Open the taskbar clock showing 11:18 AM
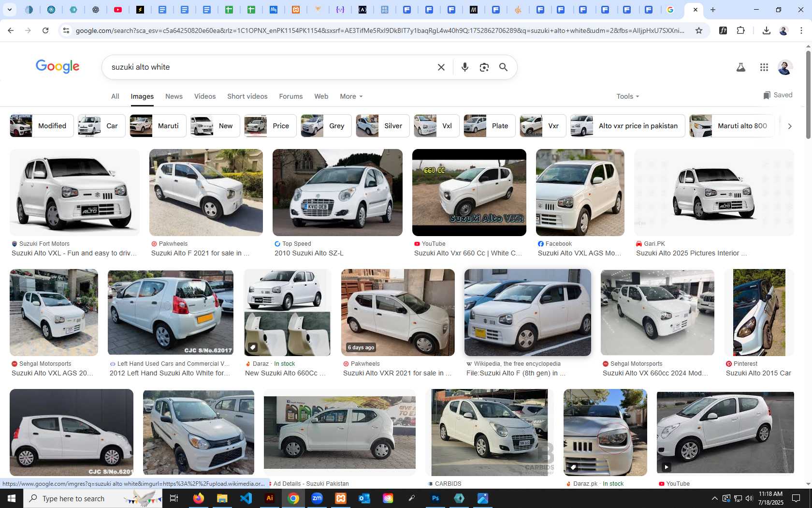The height and width of the screenshot is (508, 812). click(x=770, y=498)
